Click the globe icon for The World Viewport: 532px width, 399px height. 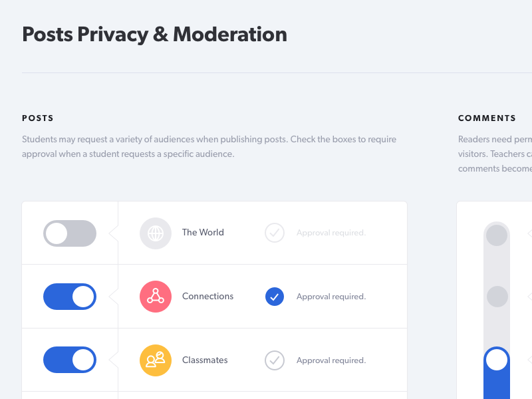[156, 233]
